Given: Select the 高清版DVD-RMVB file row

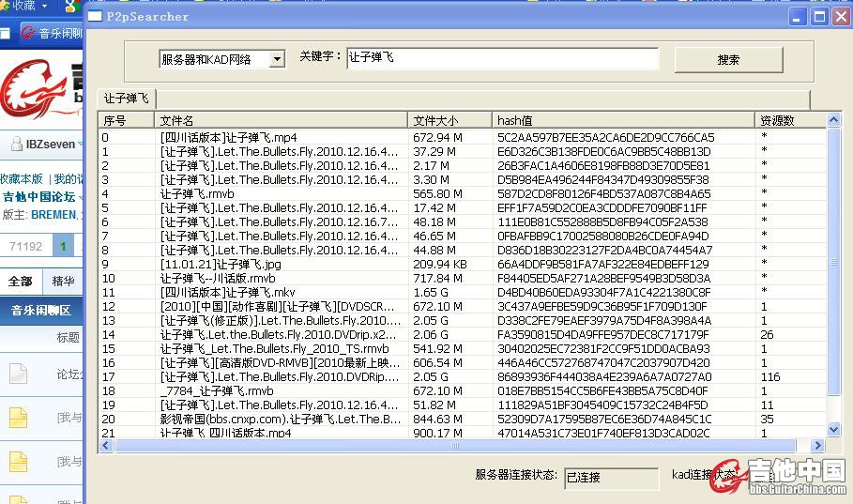Looking at the screenshot, I should click(x=281, y=363).
